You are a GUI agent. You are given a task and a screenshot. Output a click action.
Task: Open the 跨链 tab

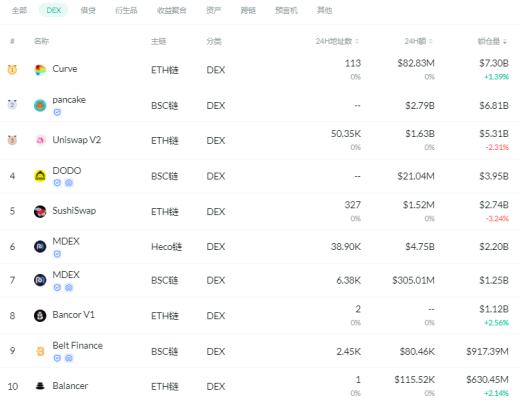[248, 10]
